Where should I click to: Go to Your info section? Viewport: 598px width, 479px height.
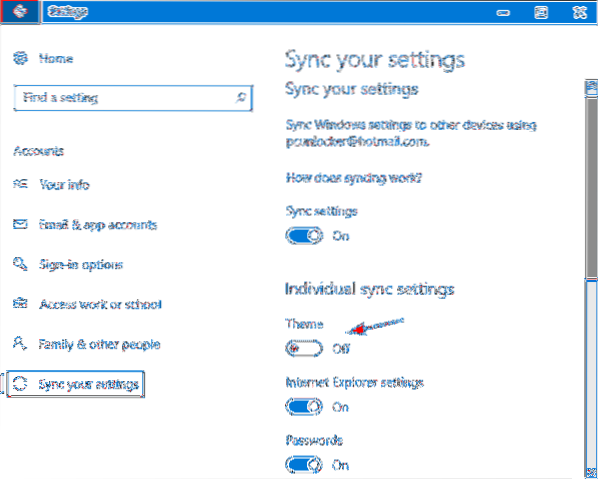[64, 185]
